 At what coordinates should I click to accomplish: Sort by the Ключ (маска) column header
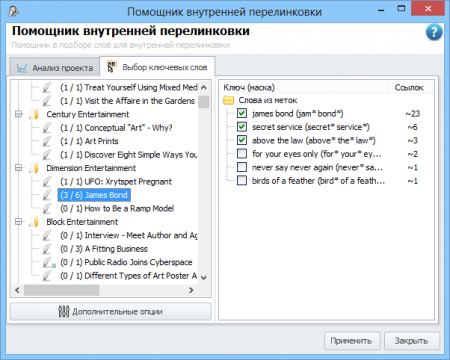pos(304,87)
